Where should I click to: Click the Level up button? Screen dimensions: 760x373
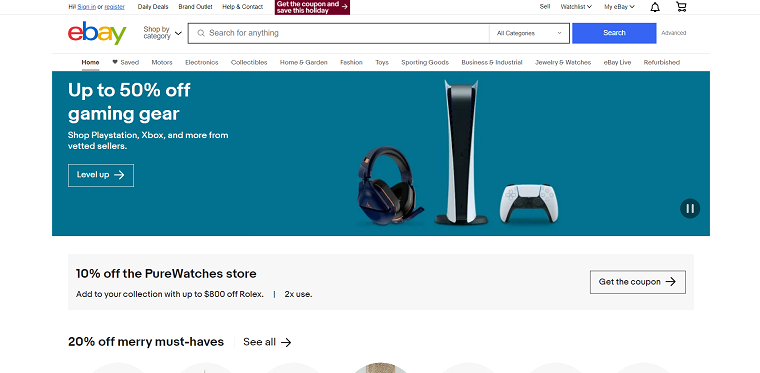click(101, 175)
